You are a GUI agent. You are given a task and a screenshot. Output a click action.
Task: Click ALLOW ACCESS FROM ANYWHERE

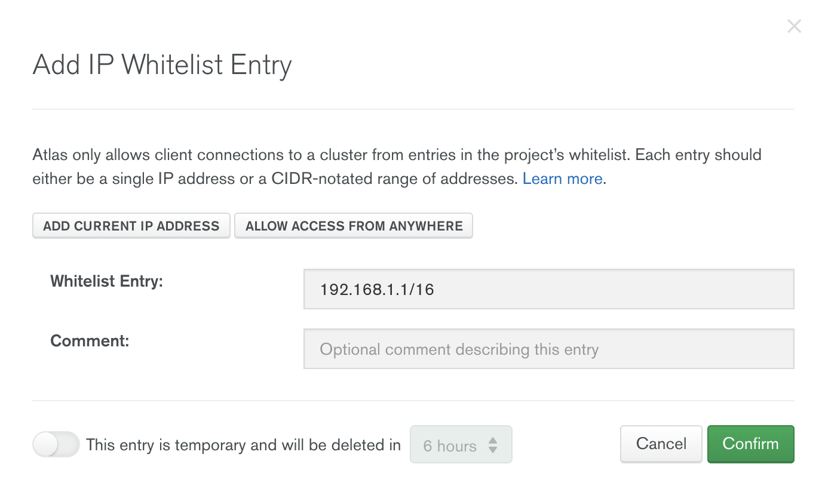tap(353, 226)
